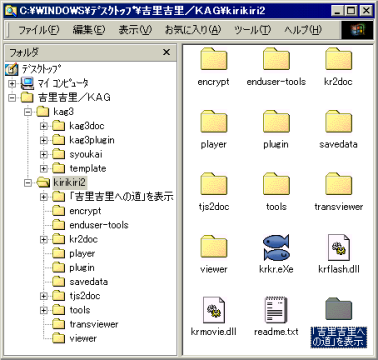This screenshot has width=378, height=360.
Task: Open the player folder icon in file pane
Action: [x=214, y=122]
